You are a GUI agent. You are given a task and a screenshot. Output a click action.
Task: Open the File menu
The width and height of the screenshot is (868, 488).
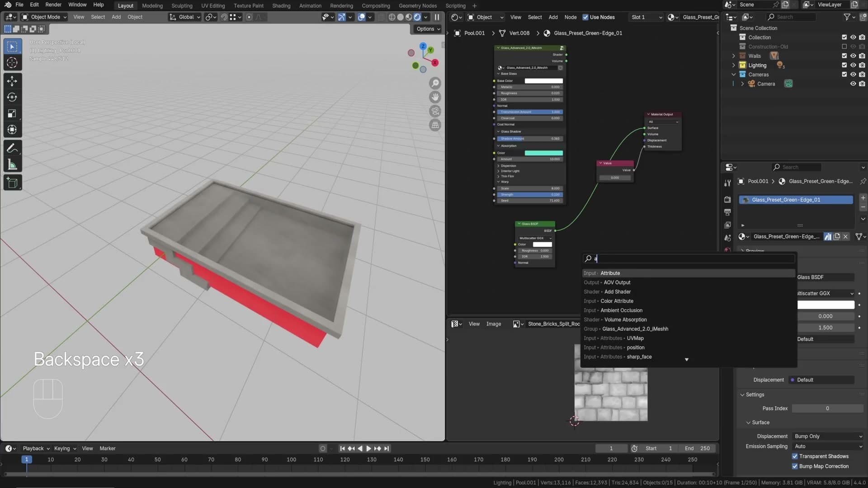pyautogui.click(x=19, y=5)
